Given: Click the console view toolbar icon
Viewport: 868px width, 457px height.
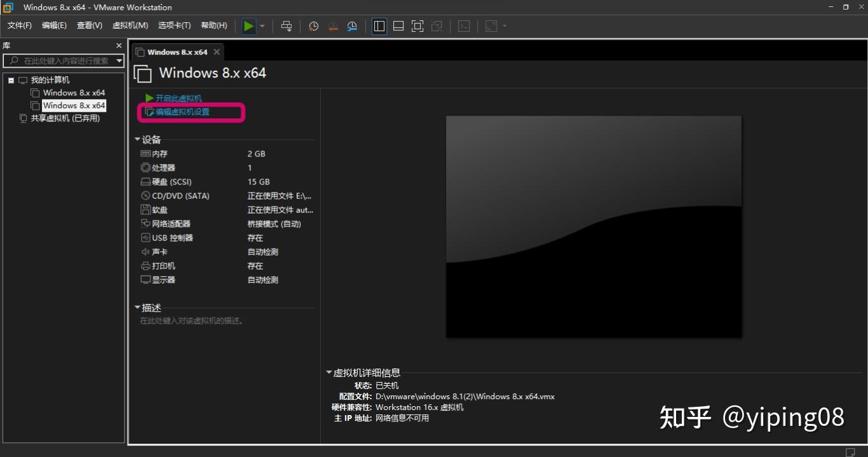Looking at the screenshot, I should click(x=465, y=26).
